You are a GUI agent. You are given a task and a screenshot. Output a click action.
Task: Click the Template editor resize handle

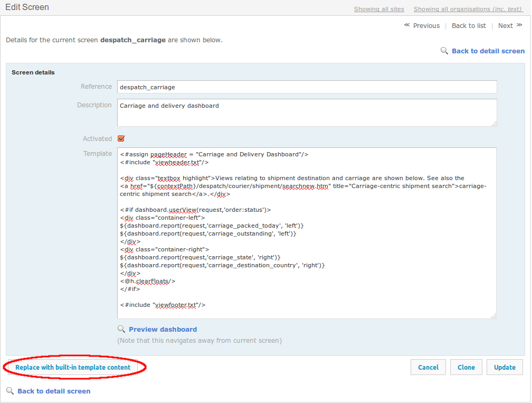[494, 316]
